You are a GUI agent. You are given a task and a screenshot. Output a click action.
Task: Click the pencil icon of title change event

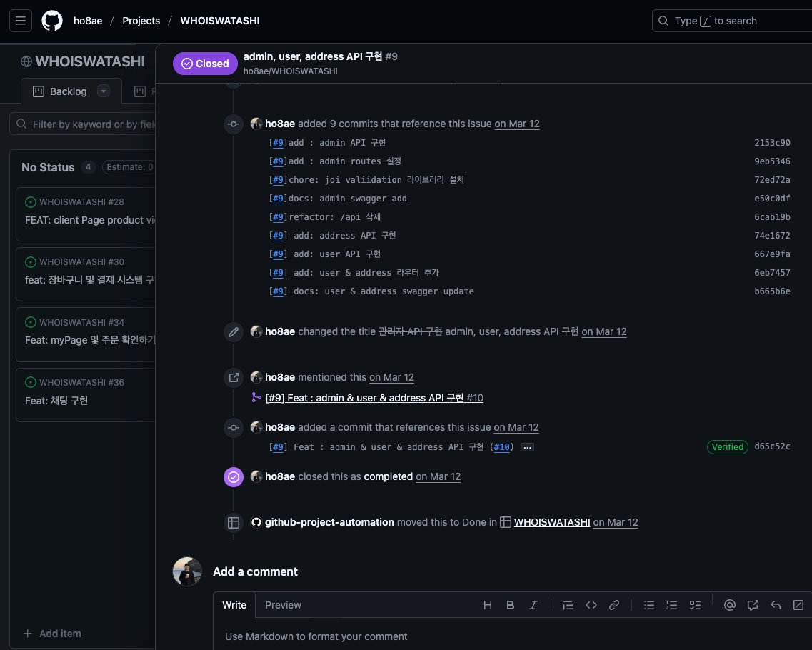pyautogui.click(x=234, y=331)
